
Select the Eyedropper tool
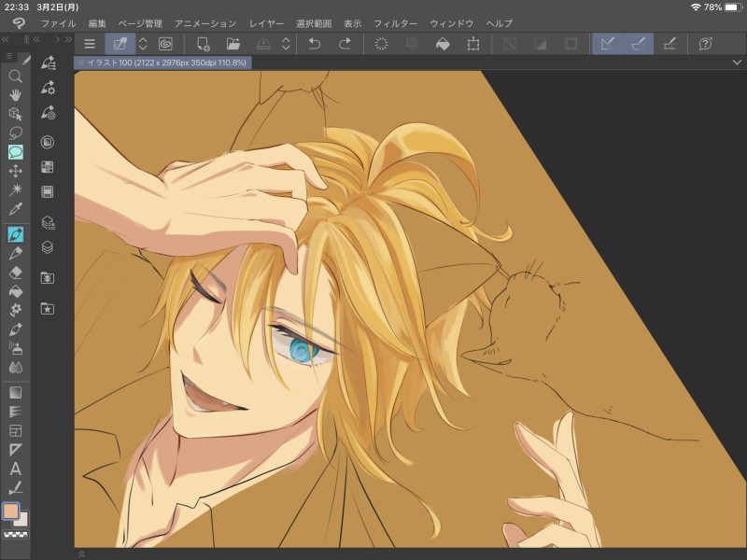coord(15,209)
